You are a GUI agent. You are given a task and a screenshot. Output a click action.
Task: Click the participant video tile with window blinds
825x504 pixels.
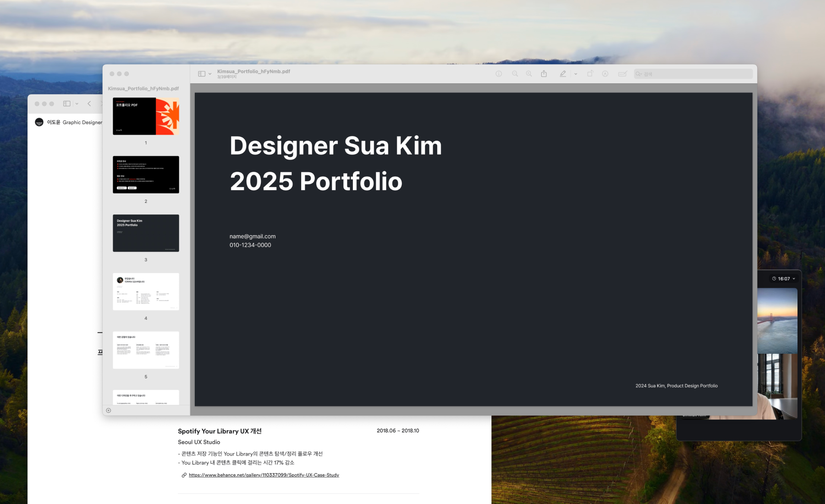[x=777, y=386]
